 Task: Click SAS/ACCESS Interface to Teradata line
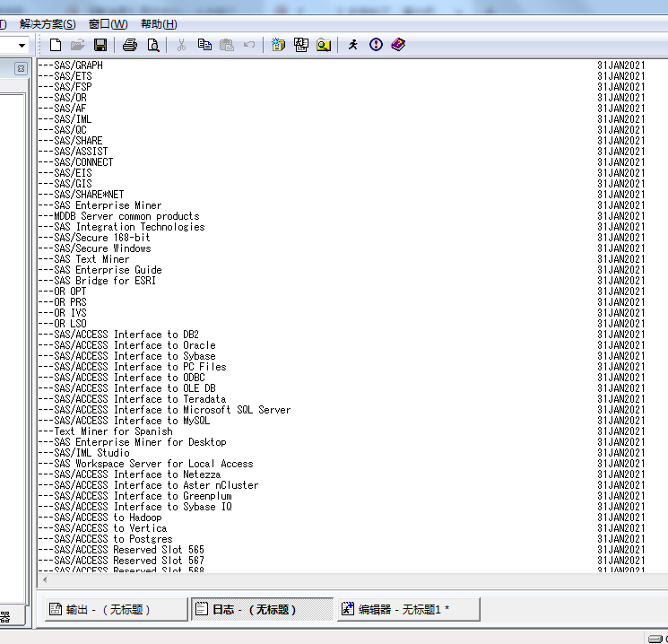(x=132, y=399)
